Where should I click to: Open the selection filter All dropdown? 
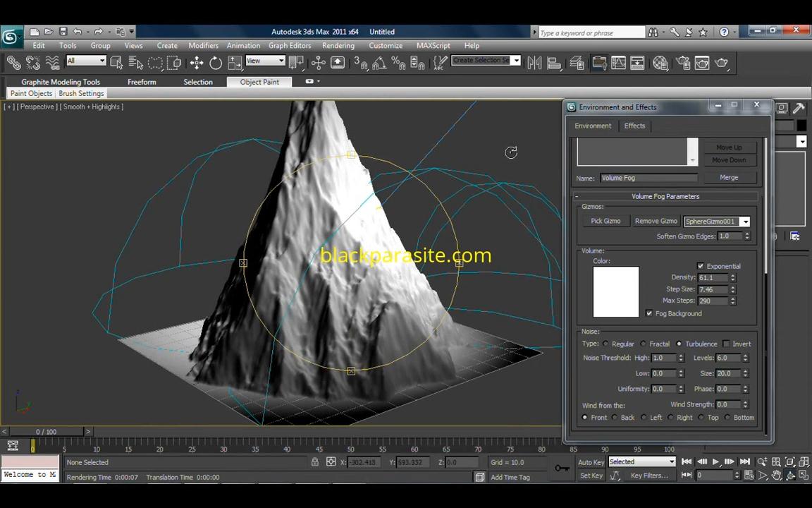86,61
